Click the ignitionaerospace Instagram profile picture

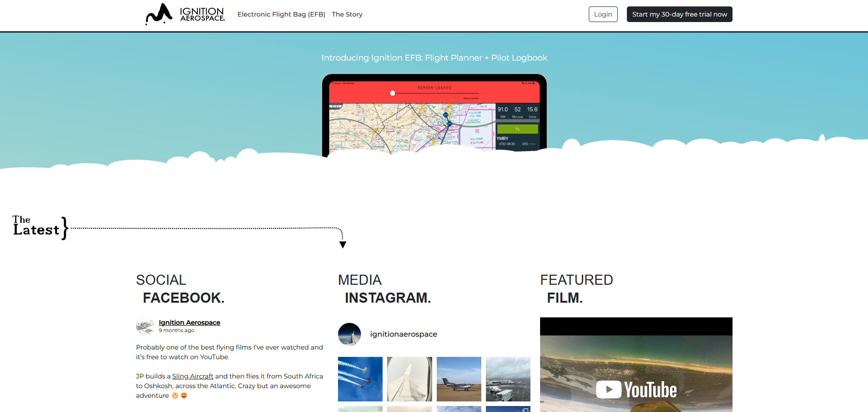[349, 334]
